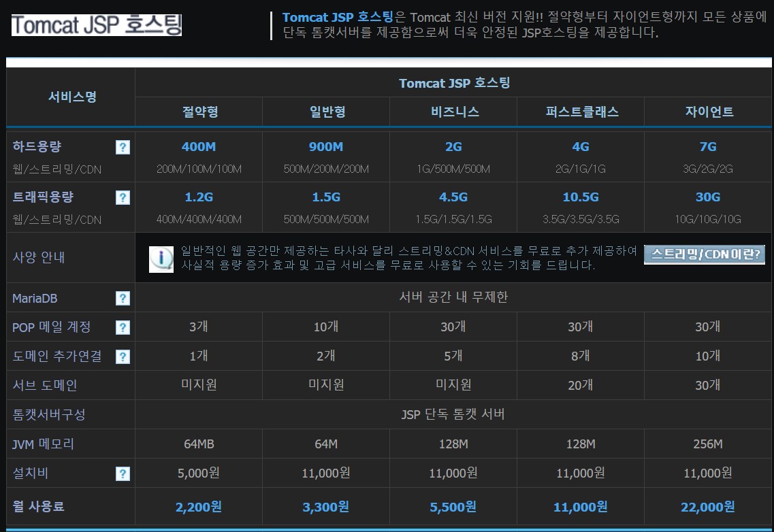
Task: Click the 2G hard capacity value
Action: (x=453, y=146)
